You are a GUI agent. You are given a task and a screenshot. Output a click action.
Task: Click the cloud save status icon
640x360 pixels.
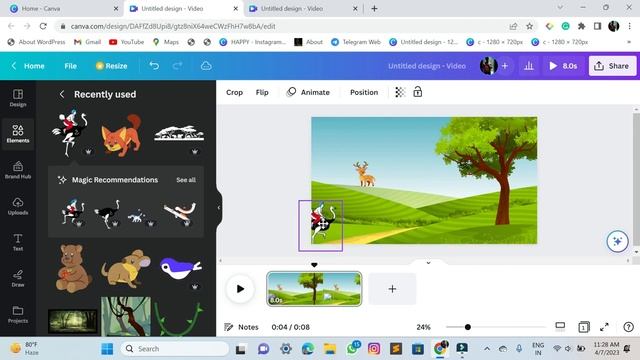coord(206,66)
